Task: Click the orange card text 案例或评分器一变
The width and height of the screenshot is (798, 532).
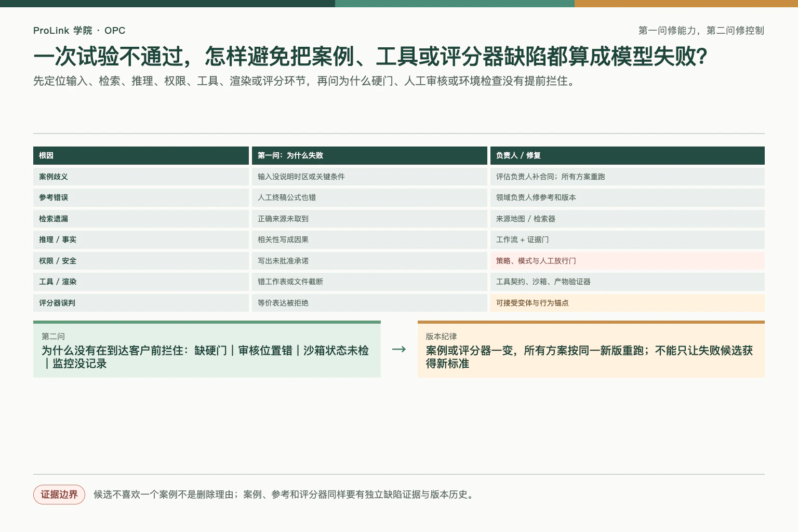Action: coord(589,357)
